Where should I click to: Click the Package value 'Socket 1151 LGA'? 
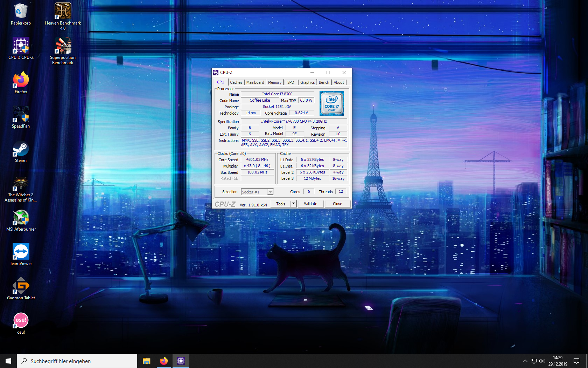(x=277, y=107)
